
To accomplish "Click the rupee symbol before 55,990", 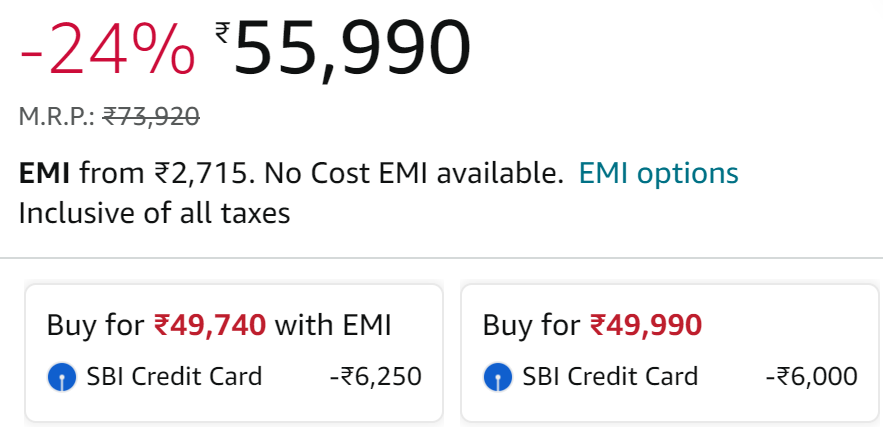I will (x=222, y=32).
